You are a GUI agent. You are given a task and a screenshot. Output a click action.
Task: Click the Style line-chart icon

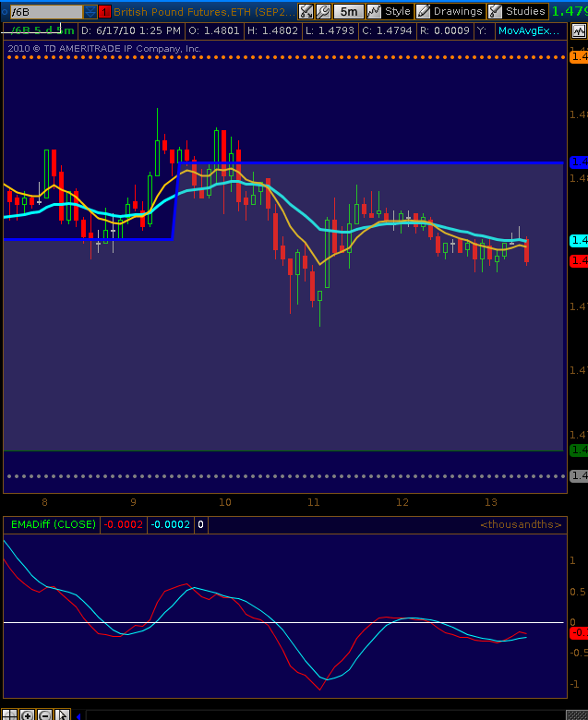pos(374,11)
